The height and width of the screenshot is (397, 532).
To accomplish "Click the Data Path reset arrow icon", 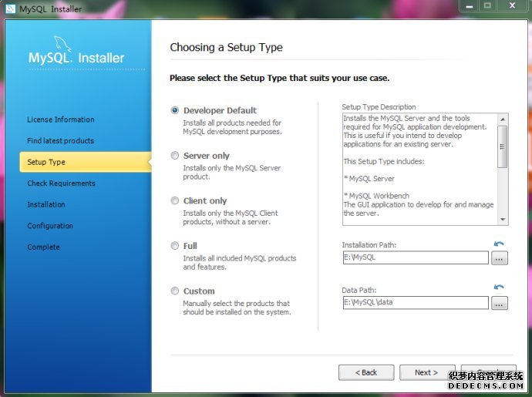I will (x=499, y=288).
